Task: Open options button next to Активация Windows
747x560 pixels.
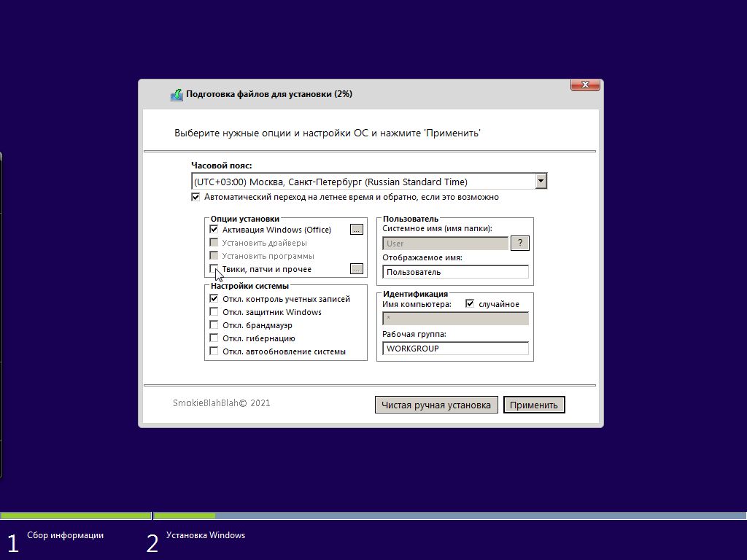Action: pos(356,230)
